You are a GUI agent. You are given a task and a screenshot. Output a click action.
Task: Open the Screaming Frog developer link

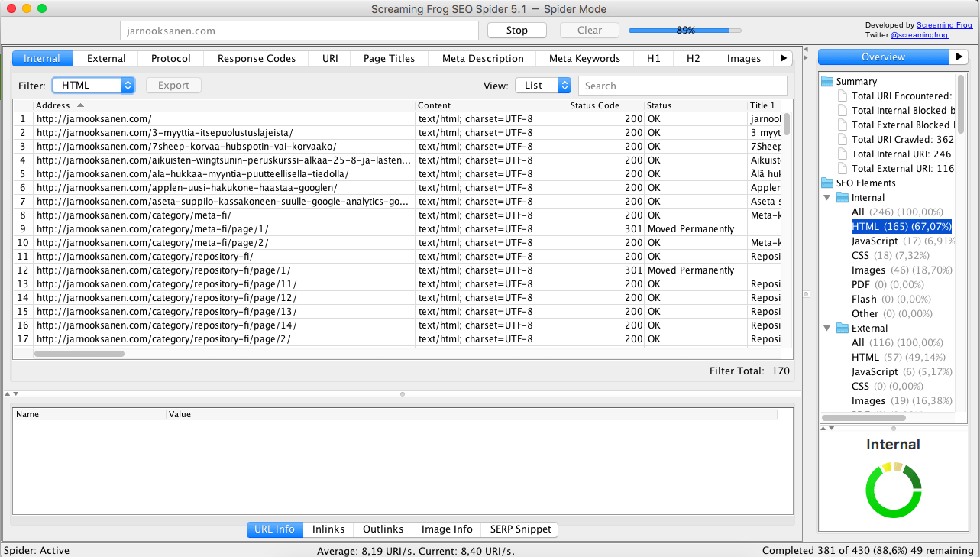(945, 25)
